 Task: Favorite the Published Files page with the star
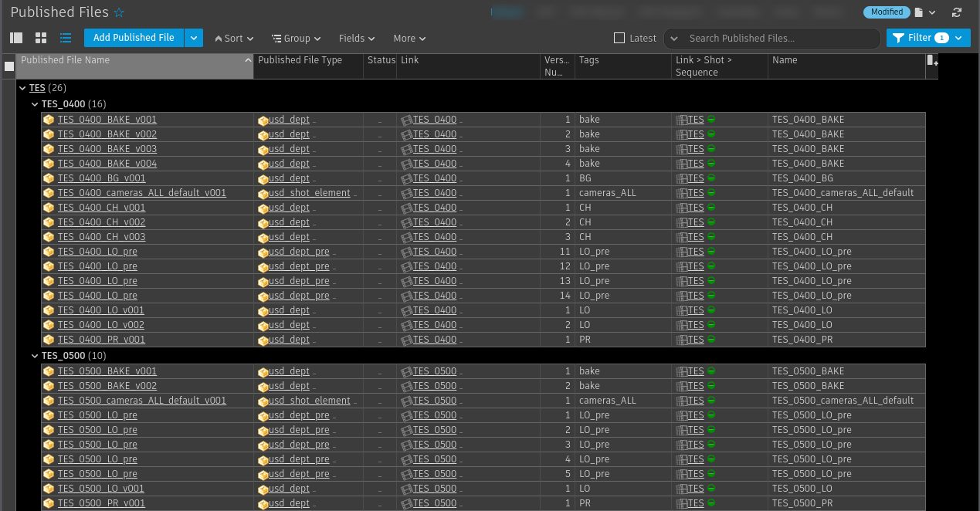pos(119,13)
